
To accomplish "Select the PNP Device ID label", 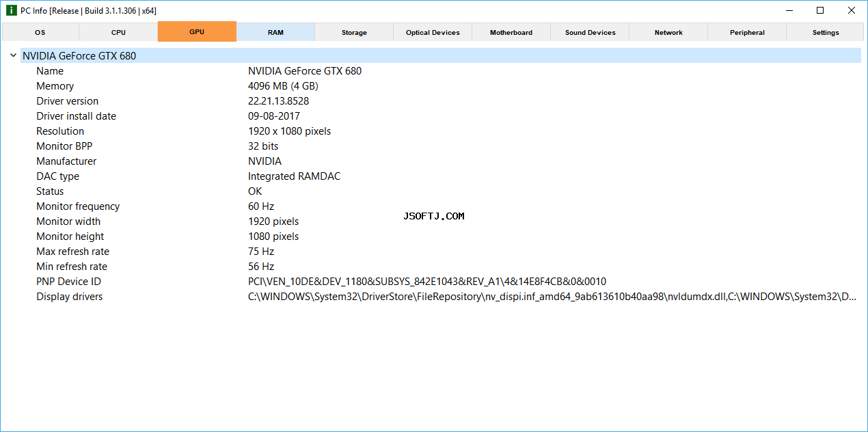I will [x=68, y=282].
